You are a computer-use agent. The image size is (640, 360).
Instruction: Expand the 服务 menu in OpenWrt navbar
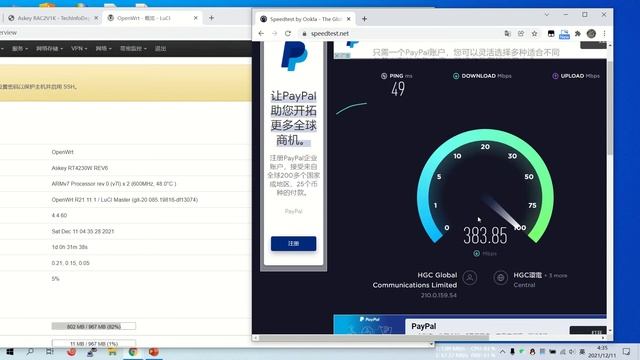(x=20, y=49)
